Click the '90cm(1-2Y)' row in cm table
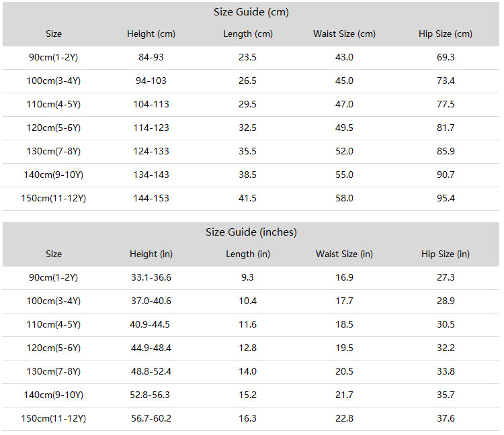The height and width of the screenshot is (435, 504). point(251,58)
